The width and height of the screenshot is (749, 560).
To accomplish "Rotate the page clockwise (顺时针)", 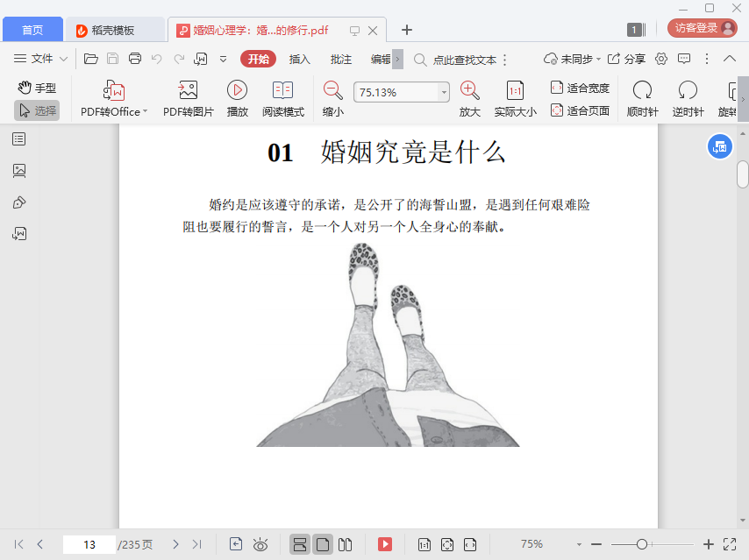I will pyautogui.click(x=643, y=98).
